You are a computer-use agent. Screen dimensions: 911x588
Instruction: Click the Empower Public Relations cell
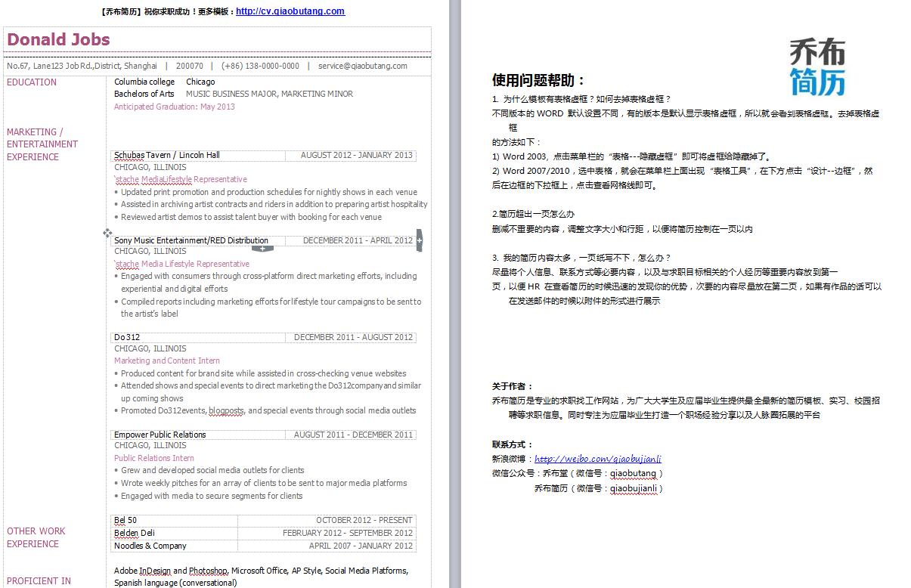pyautogui.click(x=160, y=435)
